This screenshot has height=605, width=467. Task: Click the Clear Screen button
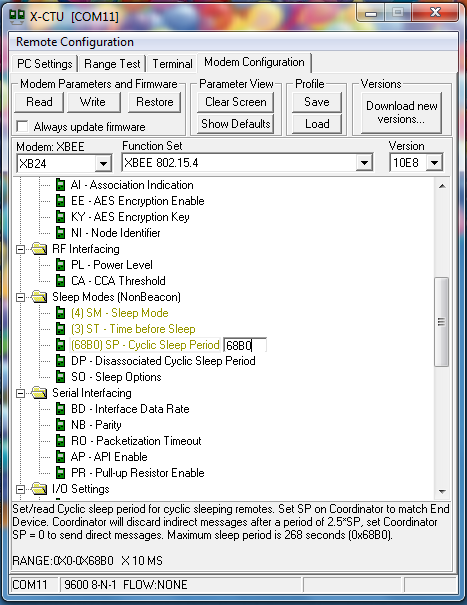tap(235, 102)
